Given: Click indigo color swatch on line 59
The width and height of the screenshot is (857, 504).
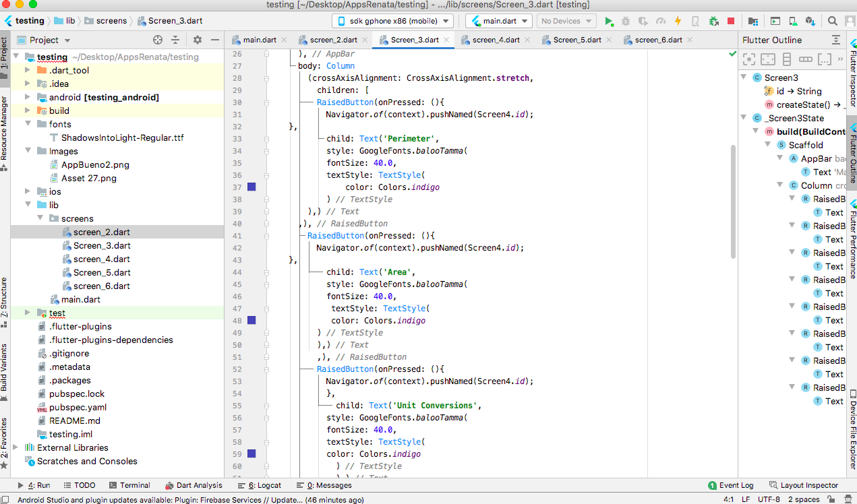Looking at the screenshot, I should coord(252,453).
